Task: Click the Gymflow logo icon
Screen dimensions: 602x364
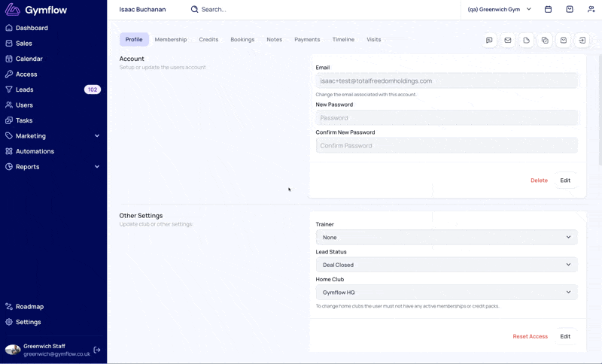Action: click(x=13, y=10)
